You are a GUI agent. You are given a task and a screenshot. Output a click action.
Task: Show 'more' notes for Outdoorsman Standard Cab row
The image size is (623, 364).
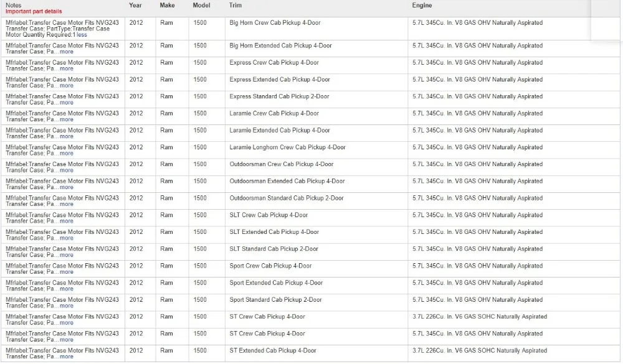pos(67,204)
